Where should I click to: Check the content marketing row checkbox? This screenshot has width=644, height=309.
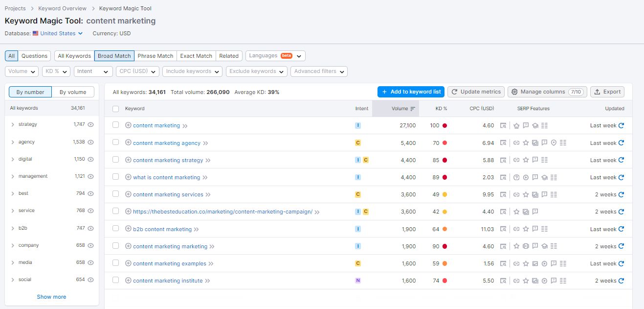pos(115,125)
